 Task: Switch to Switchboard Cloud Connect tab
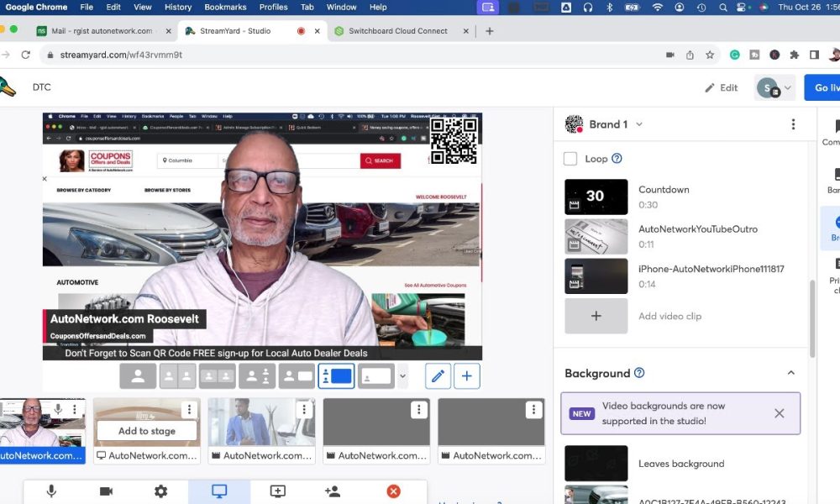tap(397, 31)
